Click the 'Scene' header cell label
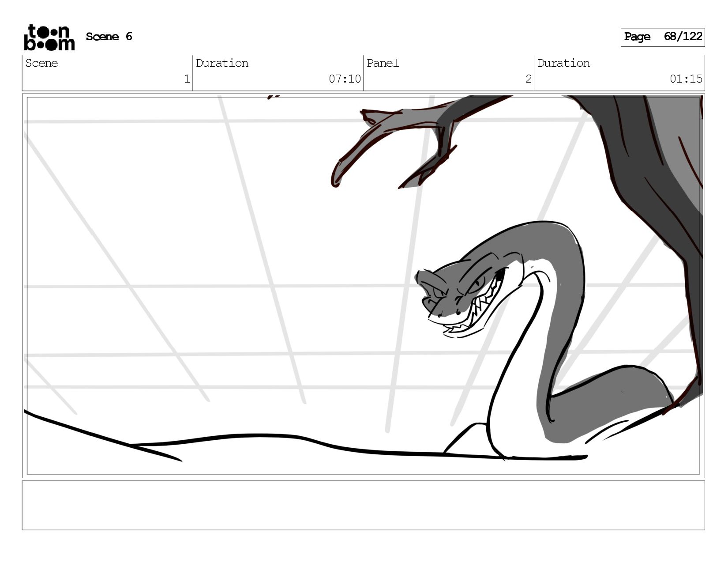The image size is (728, 563). coord(41,63)
